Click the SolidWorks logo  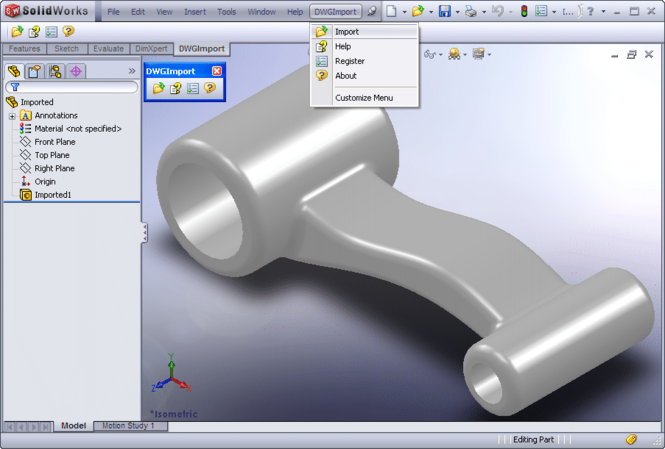point(47,11)
